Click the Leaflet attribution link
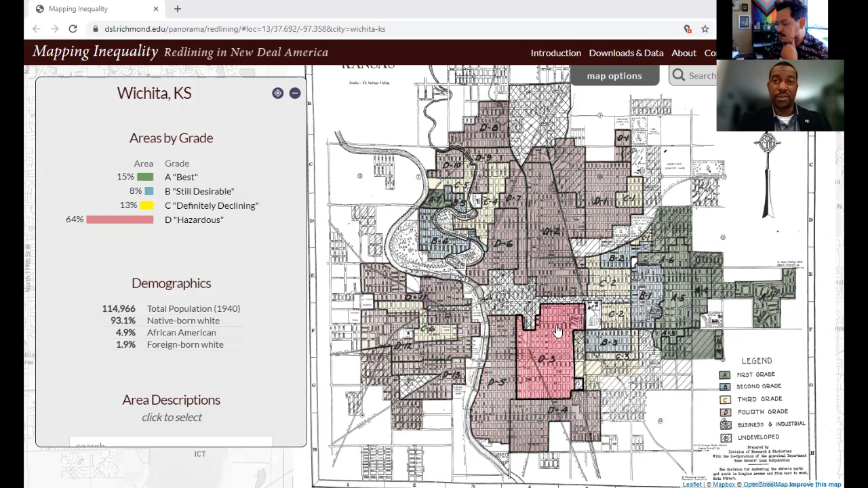The width and height of the screenshot is (868, 488). (692, 485)
